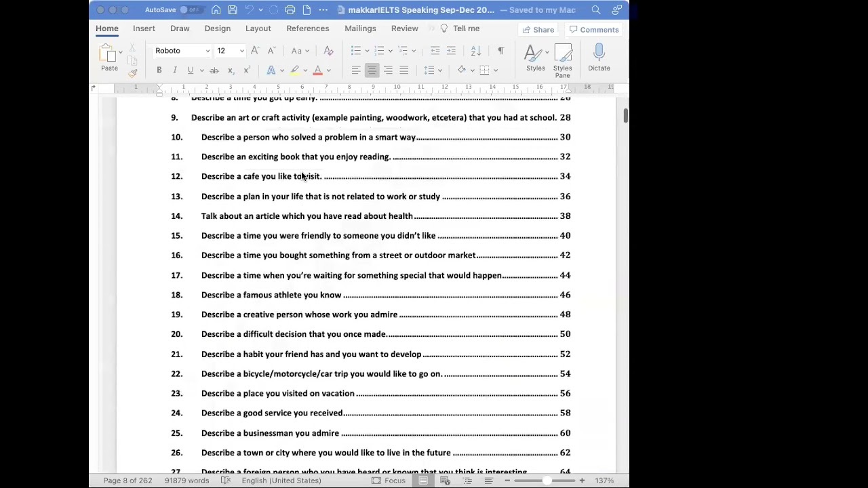
Task: Click the numbered list icon
Action: click(x=379, y=51)
